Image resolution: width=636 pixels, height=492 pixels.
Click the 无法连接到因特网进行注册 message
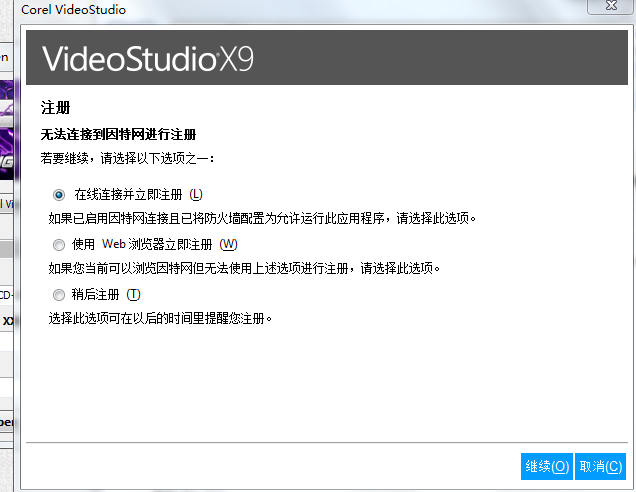pyautogui.click(x=118, y=134)
